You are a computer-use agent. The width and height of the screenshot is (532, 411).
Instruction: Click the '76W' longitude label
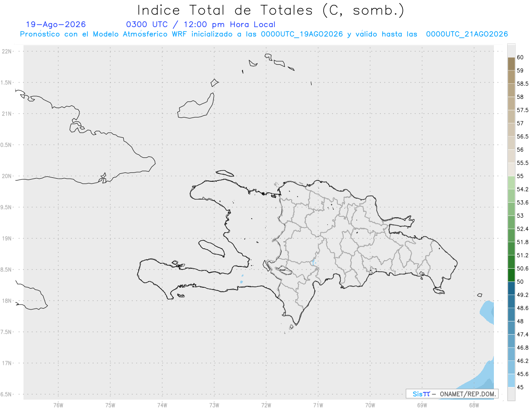click(x=58, y=405)
